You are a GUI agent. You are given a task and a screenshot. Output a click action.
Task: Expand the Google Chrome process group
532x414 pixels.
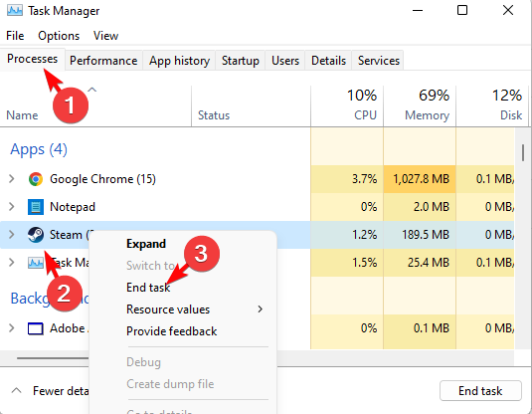click(12, 179)
